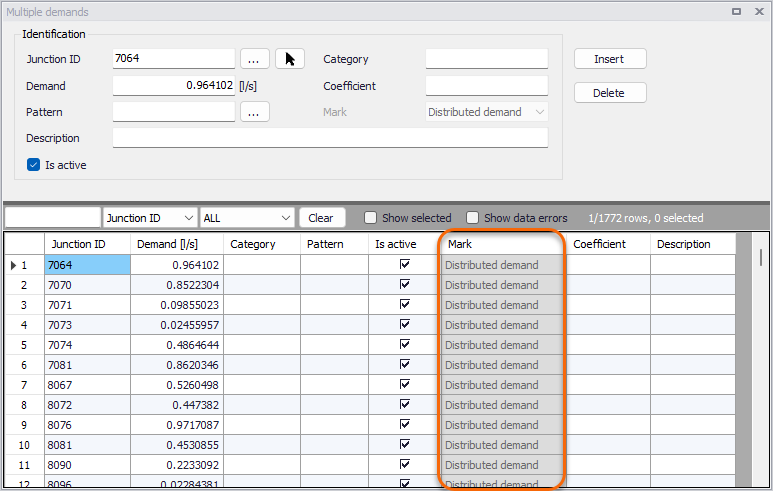
Task: Uncheck Is active for junction 7070 row
Action: pos(405,284)
